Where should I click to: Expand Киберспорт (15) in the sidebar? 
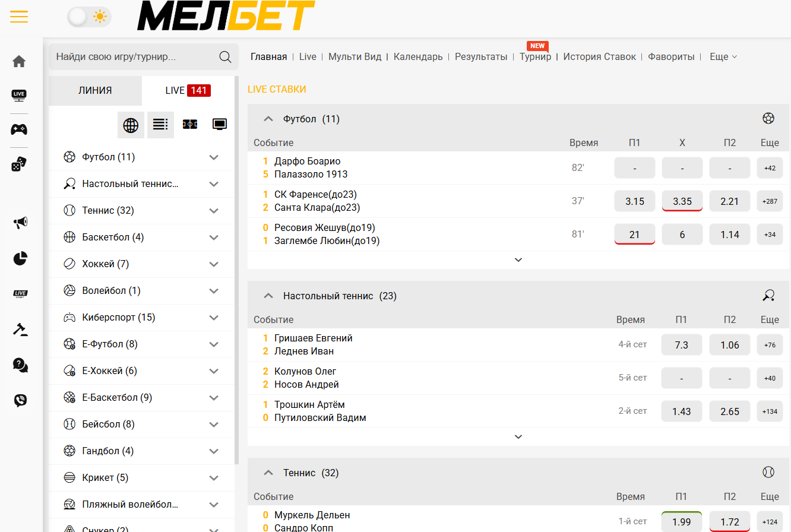214,318
